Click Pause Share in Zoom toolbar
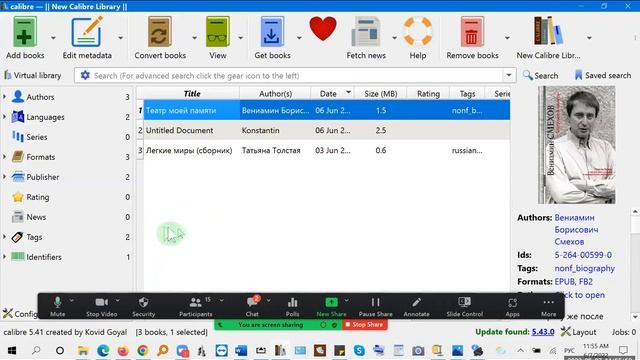640x360 pixels. 376,306
